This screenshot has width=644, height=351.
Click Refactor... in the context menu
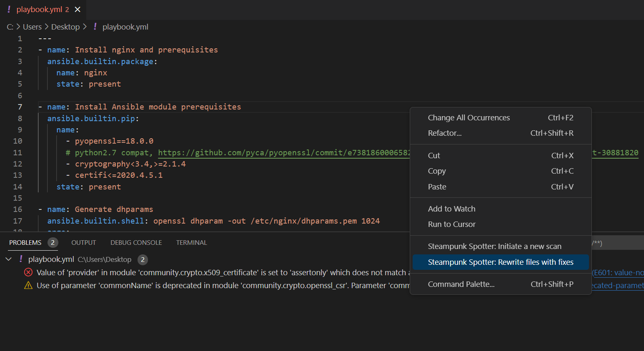click(x=444, y=133)
